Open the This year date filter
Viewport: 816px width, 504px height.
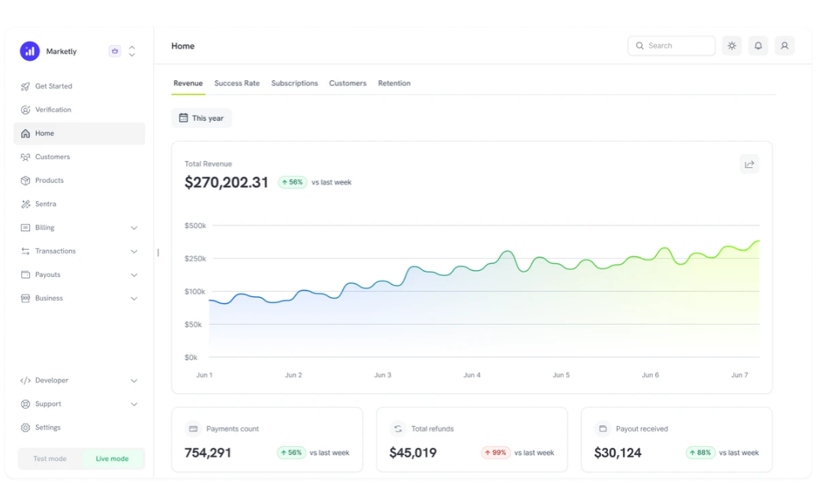[201, 118]
